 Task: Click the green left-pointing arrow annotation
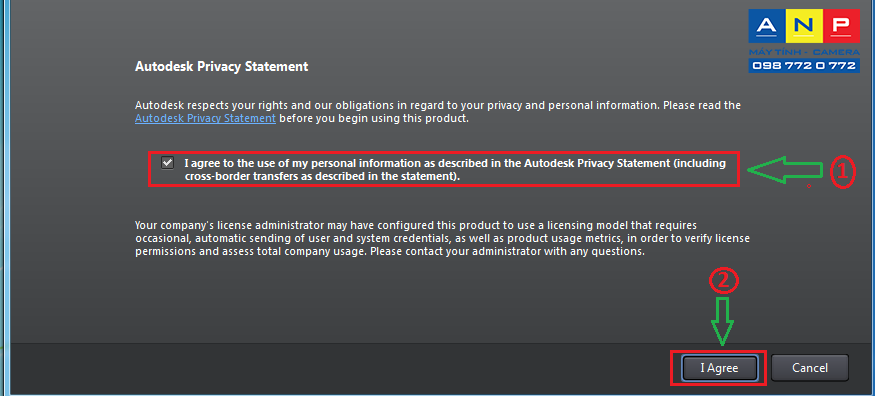[x=784, y=170]
